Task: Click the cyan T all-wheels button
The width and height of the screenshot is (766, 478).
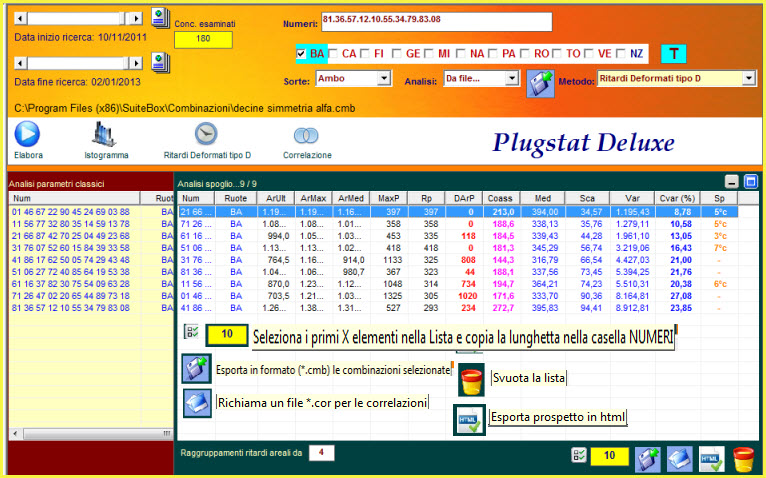Action: (674, 54)
